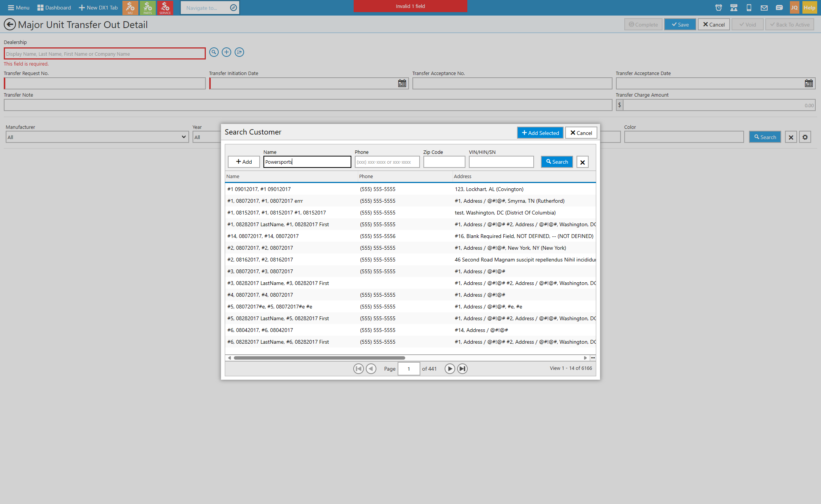Open the Help menu
The image size is (821, 504).
[x=809, y=8]
